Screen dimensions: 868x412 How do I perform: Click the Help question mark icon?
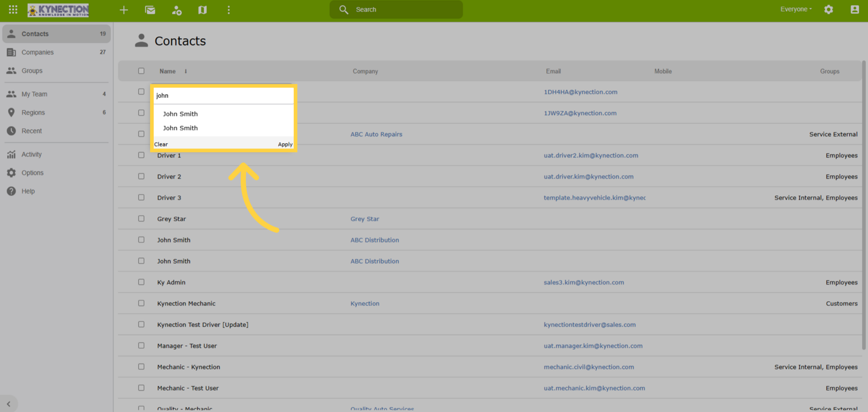pyautogui.click(x=12, y=191)
